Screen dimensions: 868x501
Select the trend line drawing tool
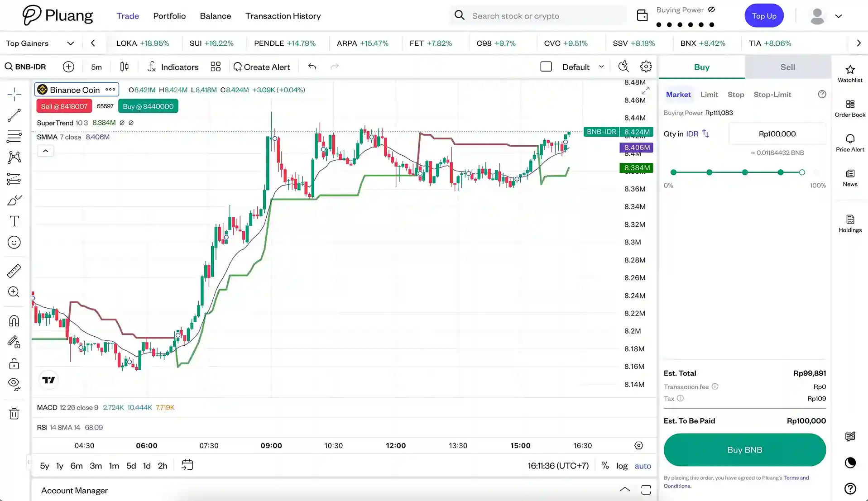click(14, 115)
